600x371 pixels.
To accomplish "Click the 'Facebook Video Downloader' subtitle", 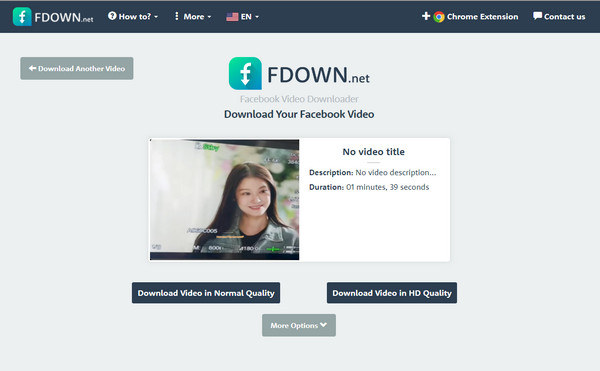I will pos(299,99).
